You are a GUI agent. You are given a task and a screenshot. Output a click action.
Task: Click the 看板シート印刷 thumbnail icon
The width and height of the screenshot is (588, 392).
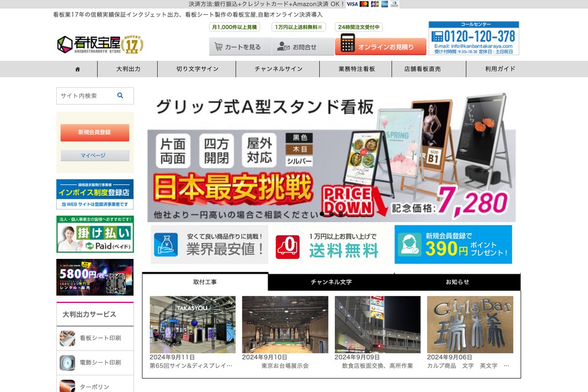(68, 338)
